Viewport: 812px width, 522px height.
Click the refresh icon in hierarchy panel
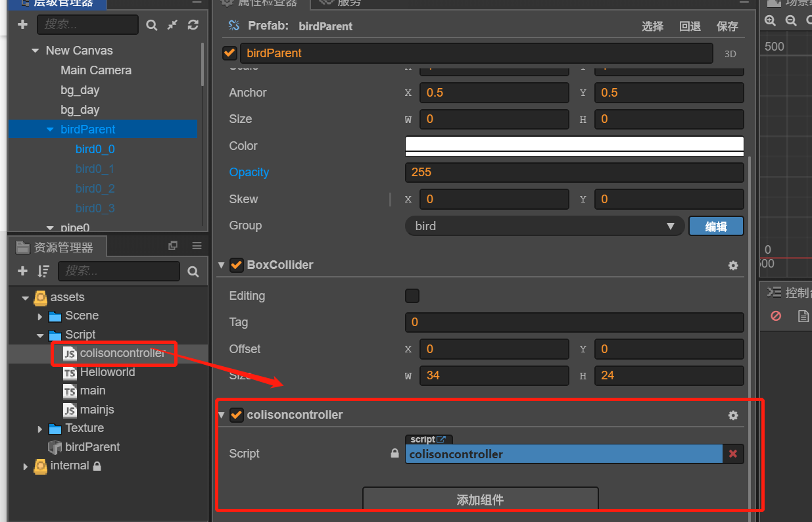click(x=193, y=25)
